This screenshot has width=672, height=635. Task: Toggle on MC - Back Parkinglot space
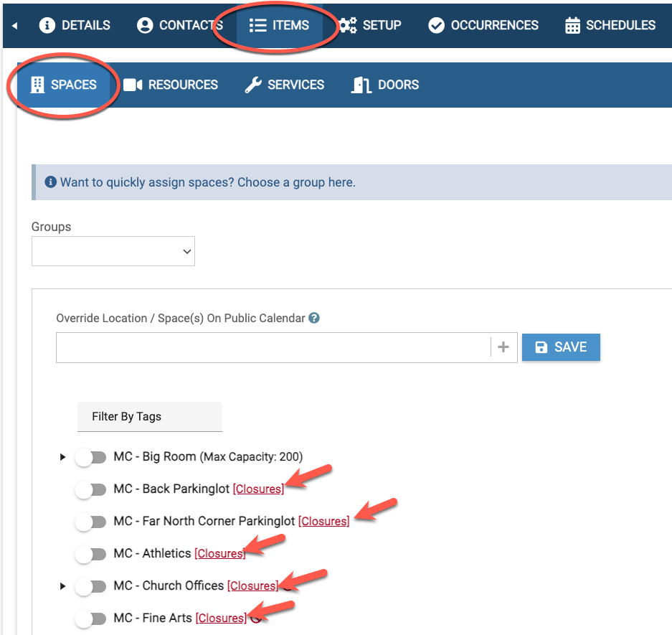[90, 489]
